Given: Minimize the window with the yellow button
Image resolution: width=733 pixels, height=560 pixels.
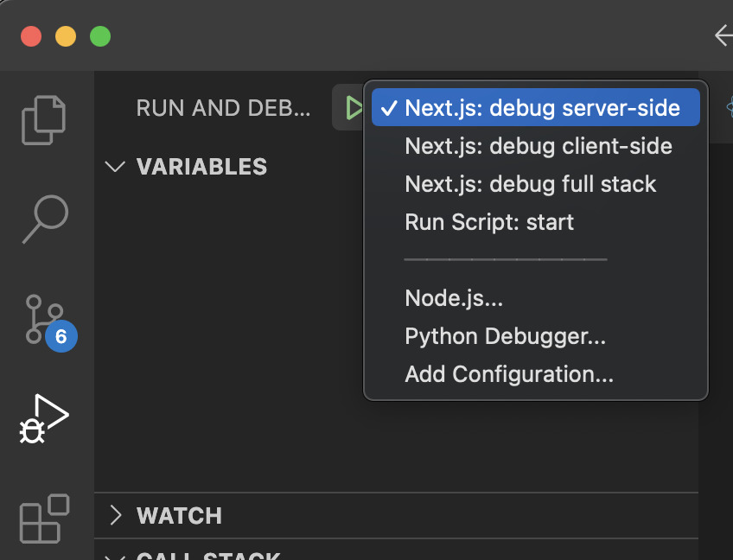Looking at the screenshot, I should click(66, 36).
